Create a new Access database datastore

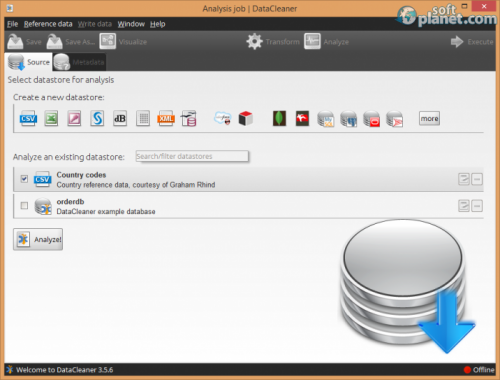[74, 118]
